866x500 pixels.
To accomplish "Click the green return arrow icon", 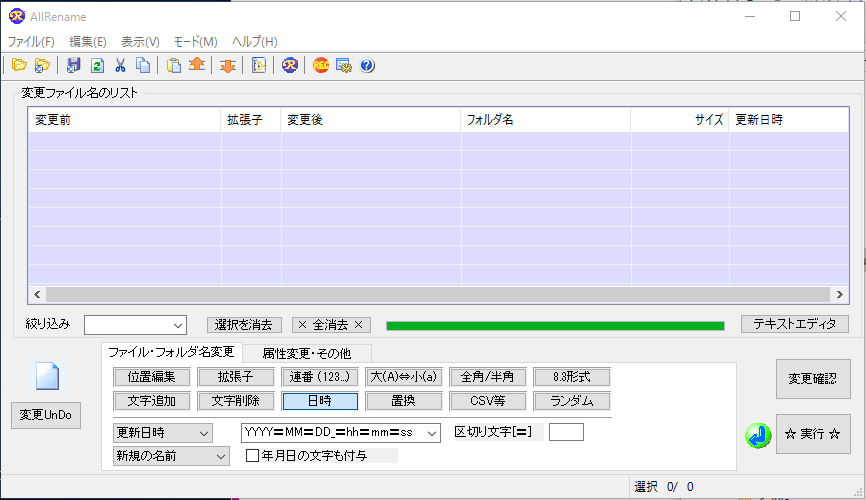I will click(x=758, y=435).
